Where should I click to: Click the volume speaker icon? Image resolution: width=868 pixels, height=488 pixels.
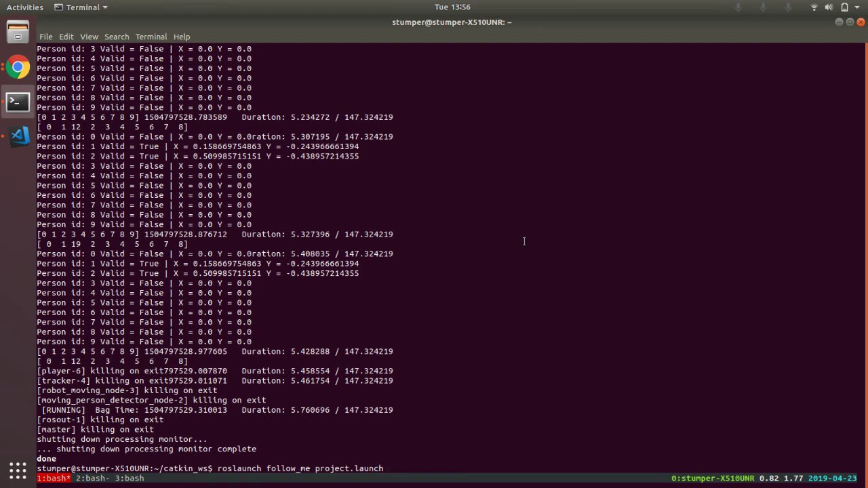tap(829, 7)
